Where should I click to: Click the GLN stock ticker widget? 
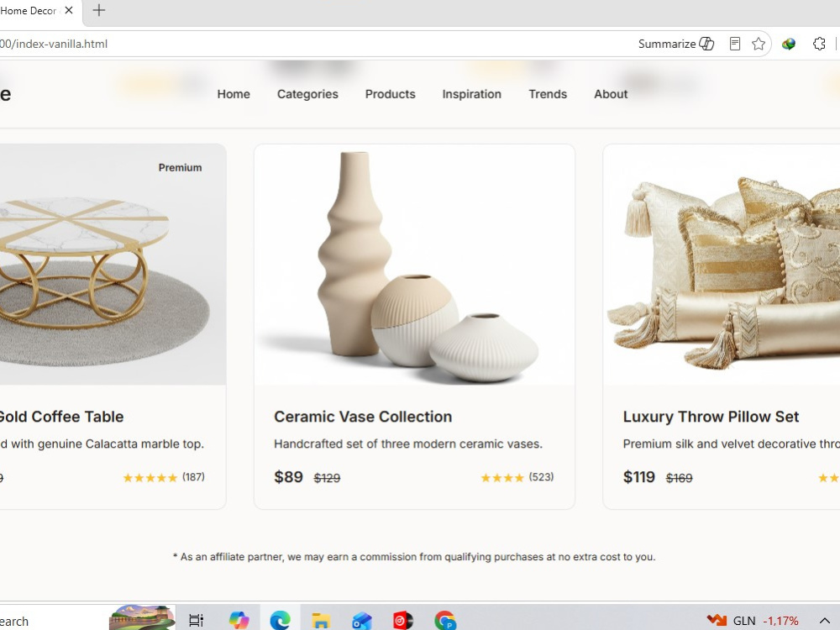click(753, 621)
